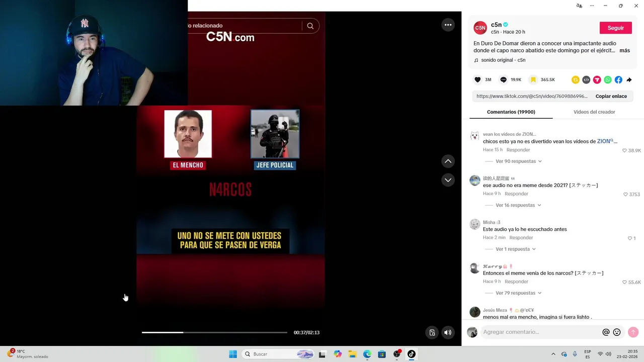The image size is (644, 362).
Task: Launch Copilot from the taskbar
Action: pyautogui.click(x=338, y=354)
